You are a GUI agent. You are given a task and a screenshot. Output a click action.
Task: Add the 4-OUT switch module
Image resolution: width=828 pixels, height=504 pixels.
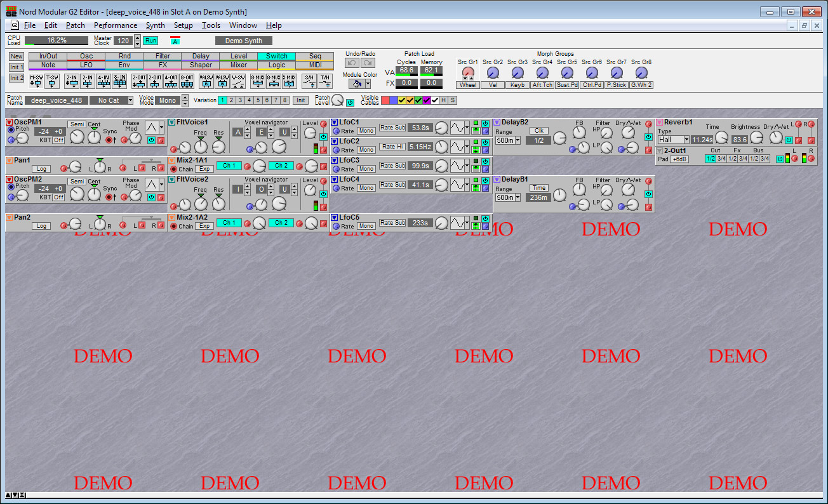point(171,81)
